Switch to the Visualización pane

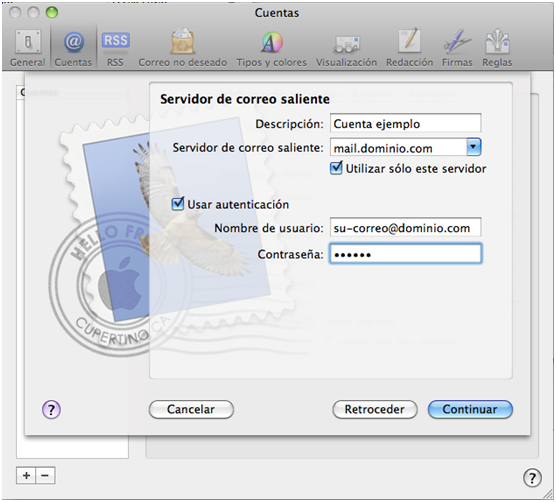coord(346,48)
